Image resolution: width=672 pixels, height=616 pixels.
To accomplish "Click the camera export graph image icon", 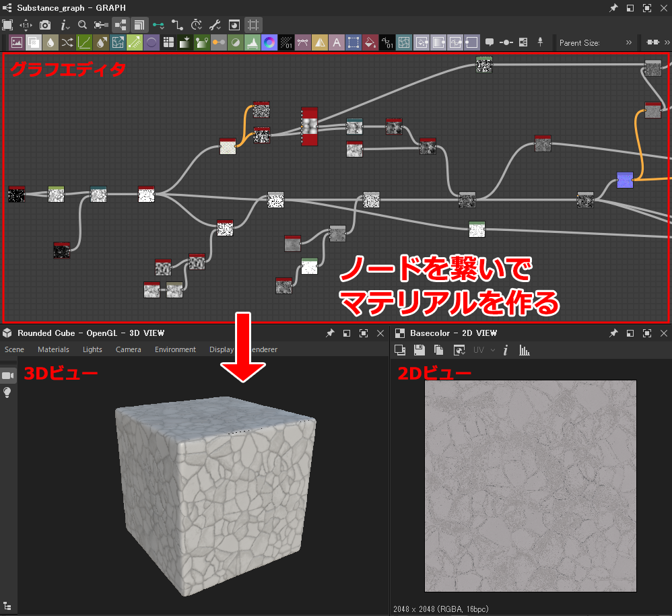I will pos(45,25).
